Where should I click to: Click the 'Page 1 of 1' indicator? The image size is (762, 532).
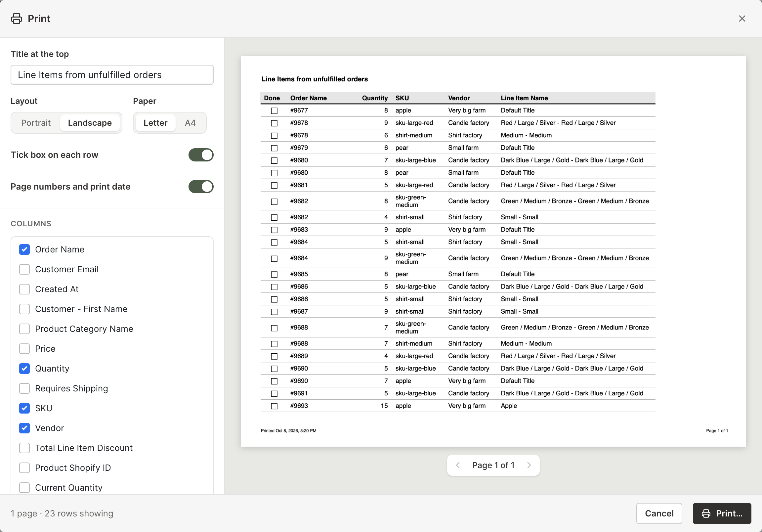click(493, 465)
